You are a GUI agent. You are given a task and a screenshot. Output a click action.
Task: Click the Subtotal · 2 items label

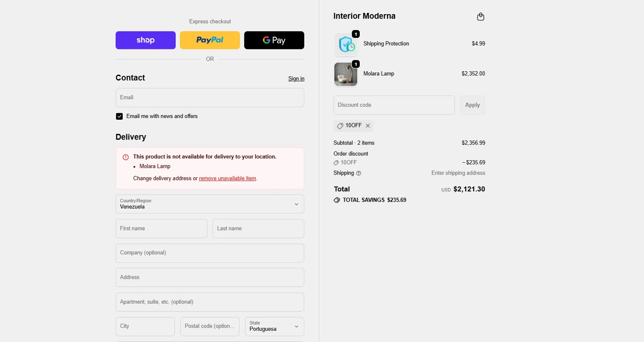354,143
